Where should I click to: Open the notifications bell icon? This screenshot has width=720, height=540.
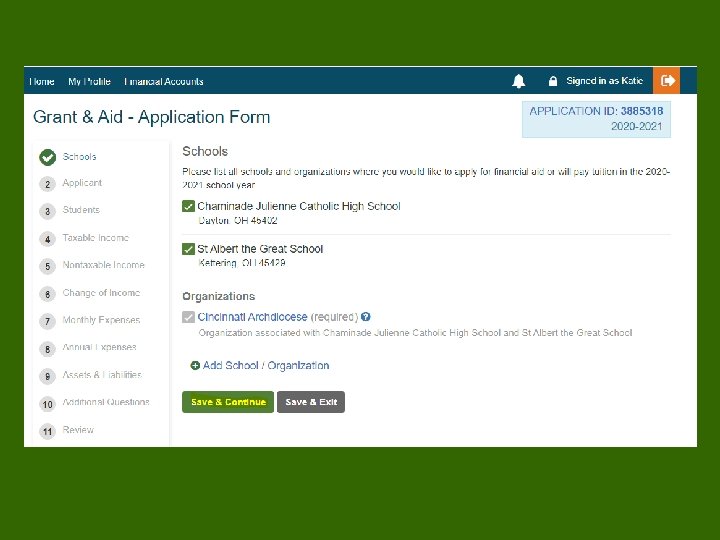518,81
